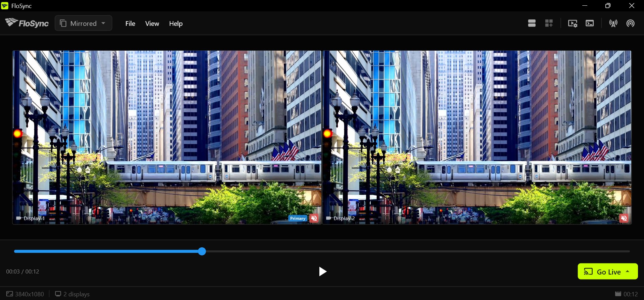Click the resolution icon in status bar

pyautogui.click(x=10, y=294)
